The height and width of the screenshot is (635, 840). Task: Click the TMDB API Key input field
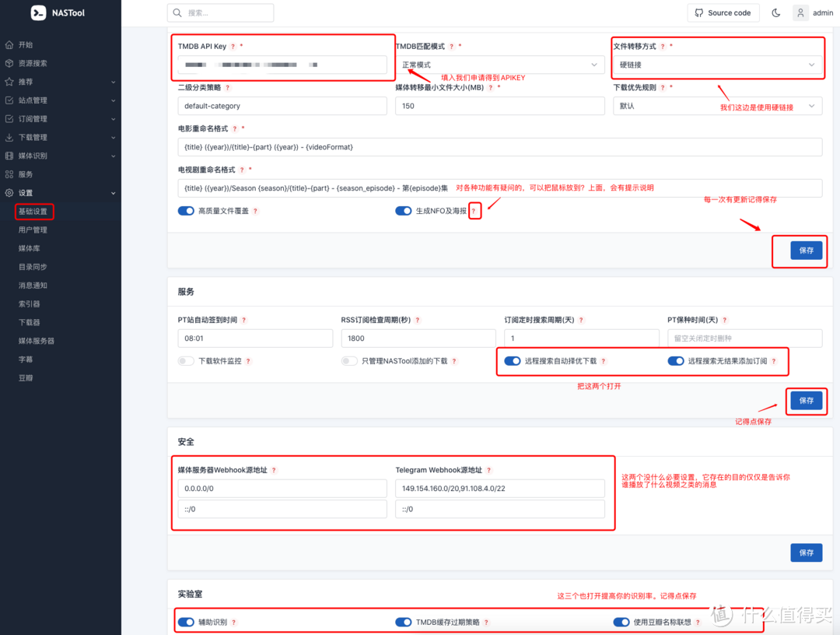(x=282, y=65)
